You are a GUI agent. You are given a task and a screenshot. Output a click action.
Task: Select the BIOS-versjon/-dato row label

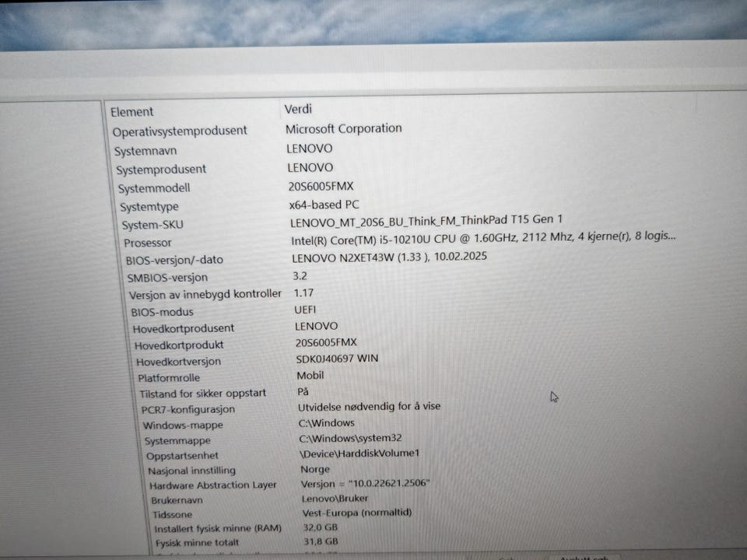pyautogui.click(x=174, y=260)
